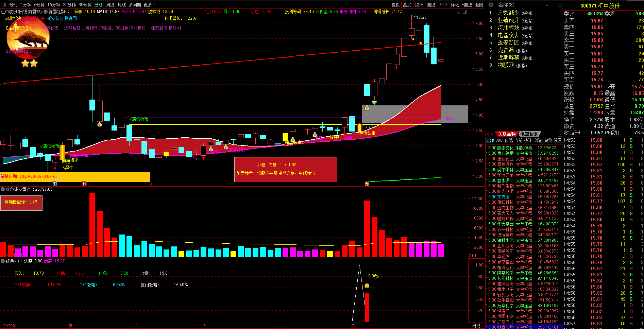Select the 电器仪表 tab

[x=529, y=134]
